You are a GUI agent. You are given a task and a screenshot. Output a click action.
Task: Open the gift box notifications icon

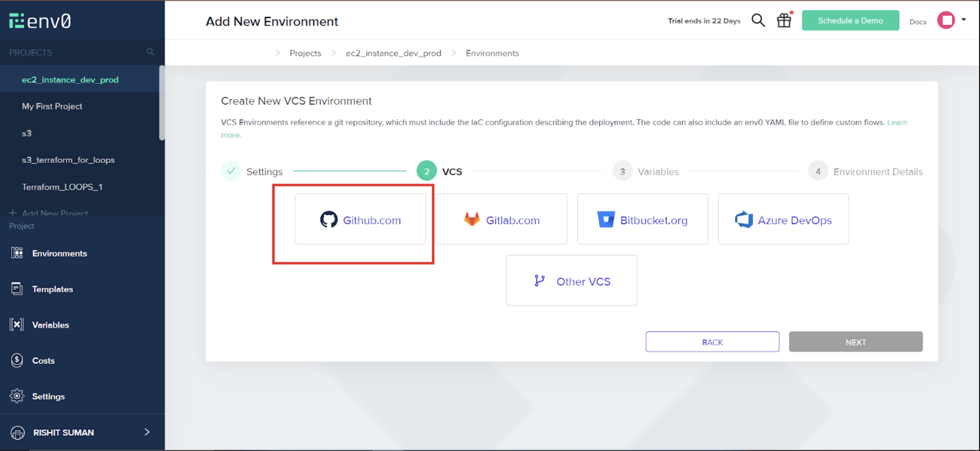784,20
